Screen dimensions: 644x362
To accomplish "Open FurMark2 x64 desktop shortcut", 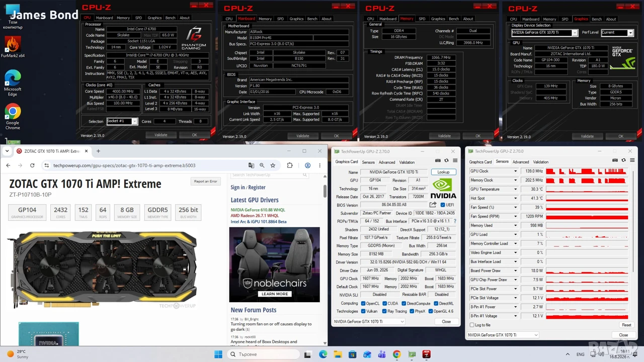I will click(x=13, y=47).
